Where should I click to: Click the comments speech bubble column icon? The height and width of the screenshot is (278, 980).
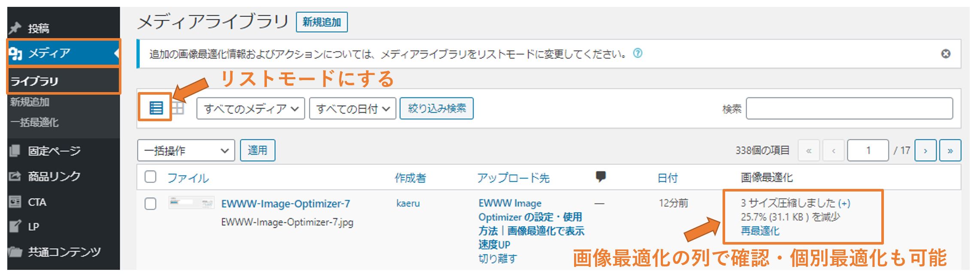click(x=601, y=176)
